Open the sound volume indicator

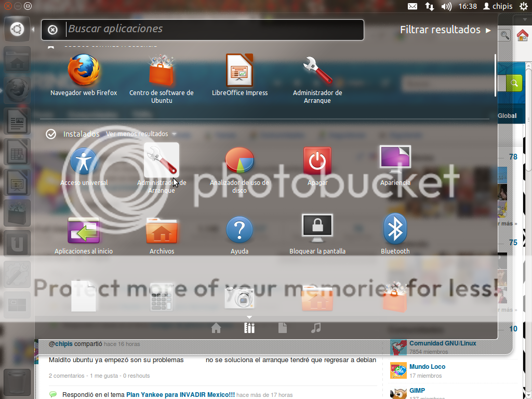446,6
